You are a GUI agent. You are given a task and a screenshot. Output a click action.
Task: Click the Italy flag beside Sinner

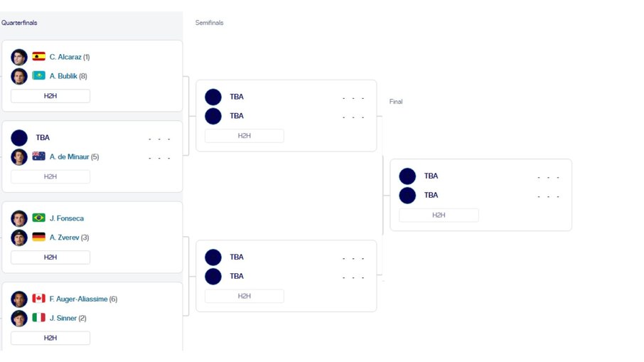(38, 318)
